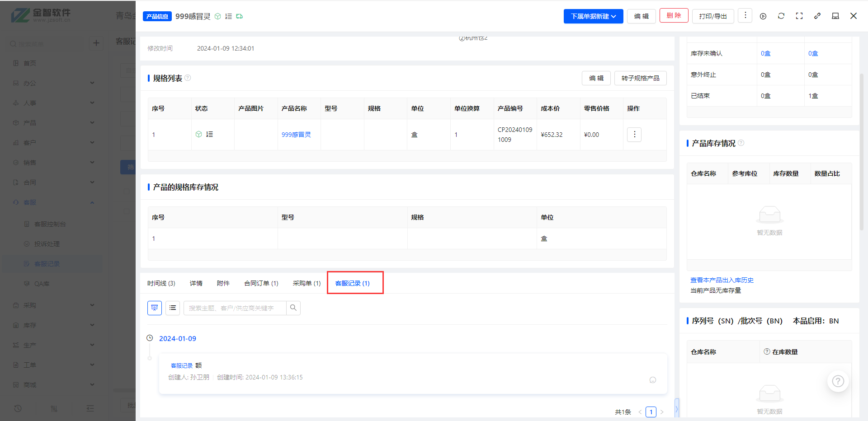This screenshot has width=868, height=421.
Task: Select the 客服记录 (1) tab
Action: [352, 283]
